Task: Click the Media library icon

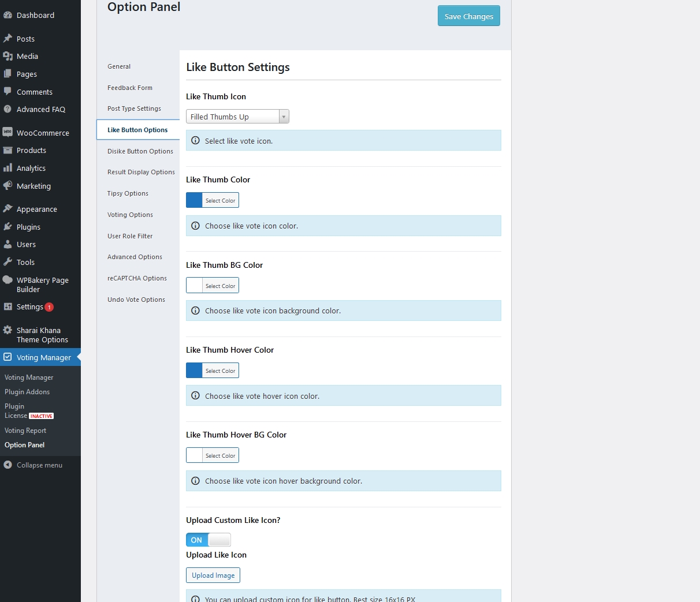Action: (x=8, y=56)
